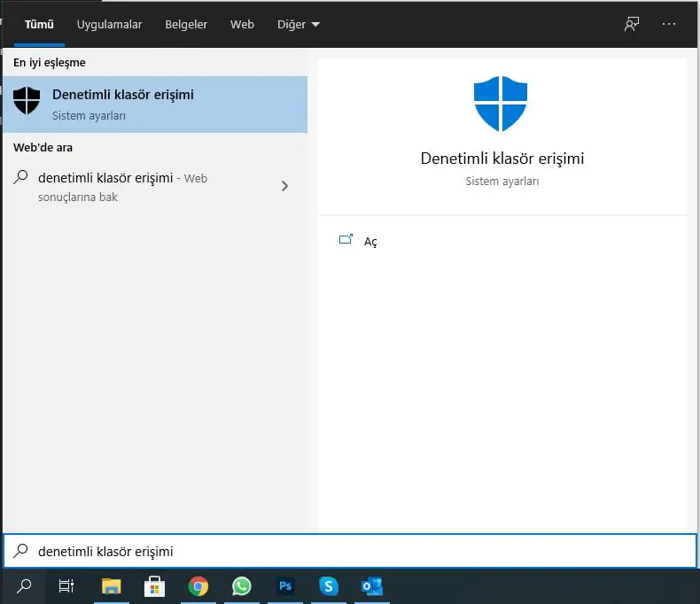Image resolution: width=700 pixels, height=604 pixels.
Task: Open the feedback icon in search header
Action: (631, 25)
